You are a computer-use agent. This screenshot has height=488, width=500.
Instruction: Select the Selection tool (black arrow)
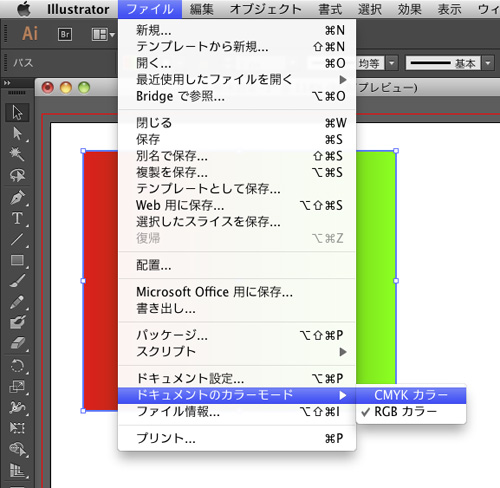click(17, 112)
